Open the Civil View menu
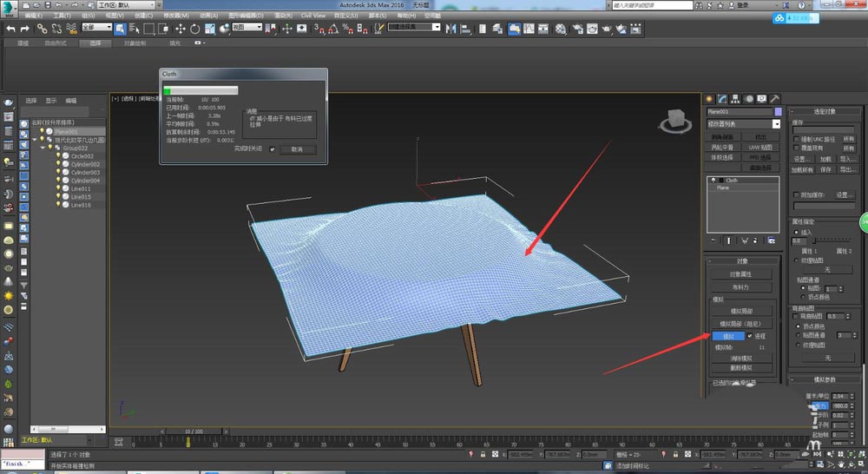 pos(312,15)
